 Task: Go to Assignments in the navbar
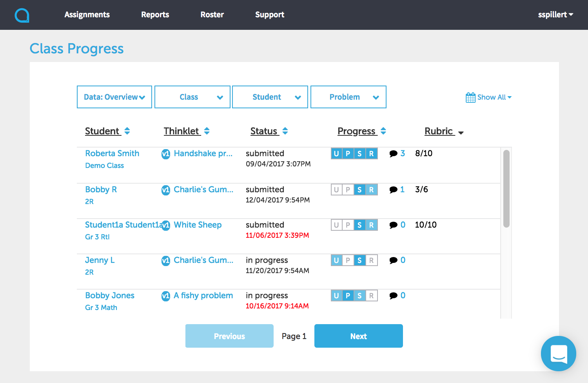point(87,15)
